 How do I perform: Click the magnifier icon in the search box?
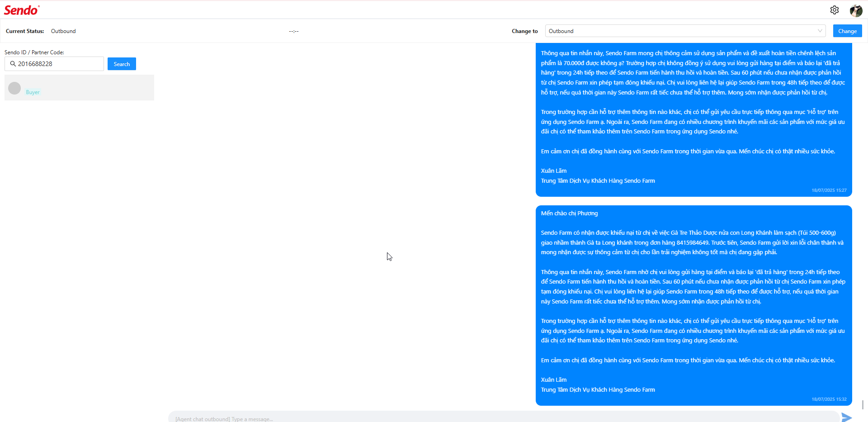pyautogui.click(x=13, y=64)
